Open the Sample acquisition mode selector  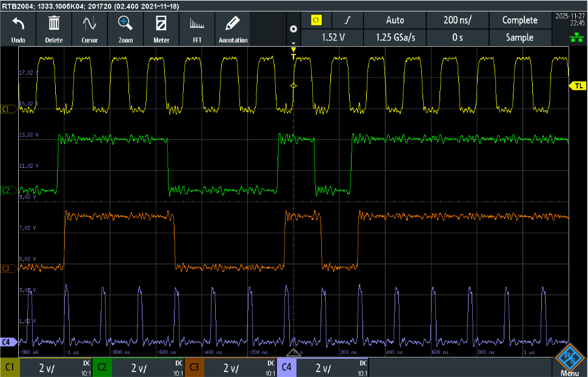coord(520,38)
